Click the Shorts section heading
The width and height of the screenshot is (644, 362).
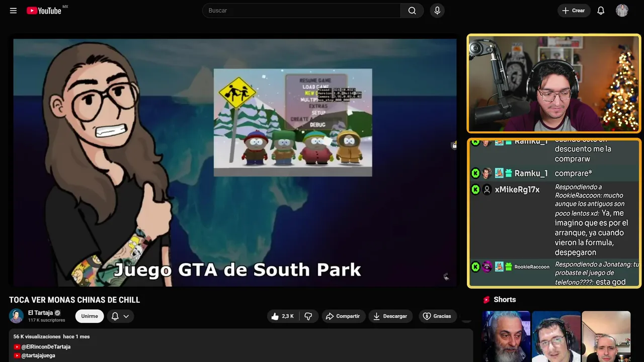point(505,300)
